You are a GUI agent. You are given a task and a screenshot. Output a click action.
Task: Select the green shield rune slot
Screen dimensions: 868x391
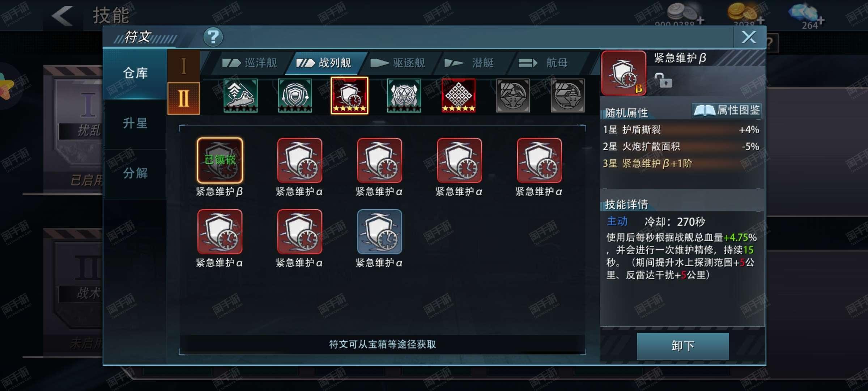(295, 96)
